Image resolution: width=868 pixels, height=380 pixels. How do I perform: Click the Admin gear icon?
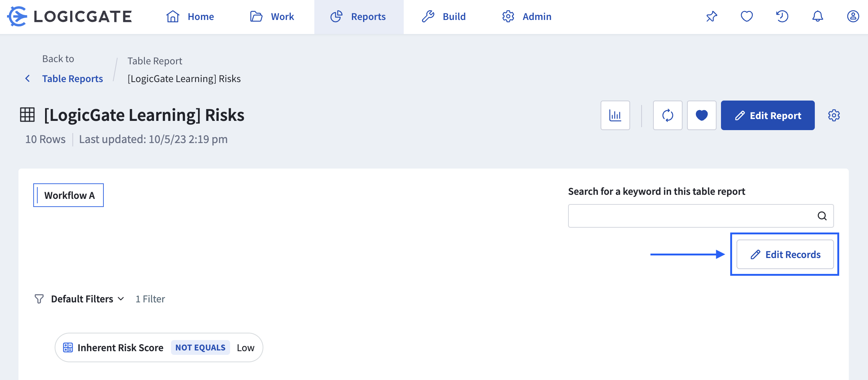click(508, 17)
